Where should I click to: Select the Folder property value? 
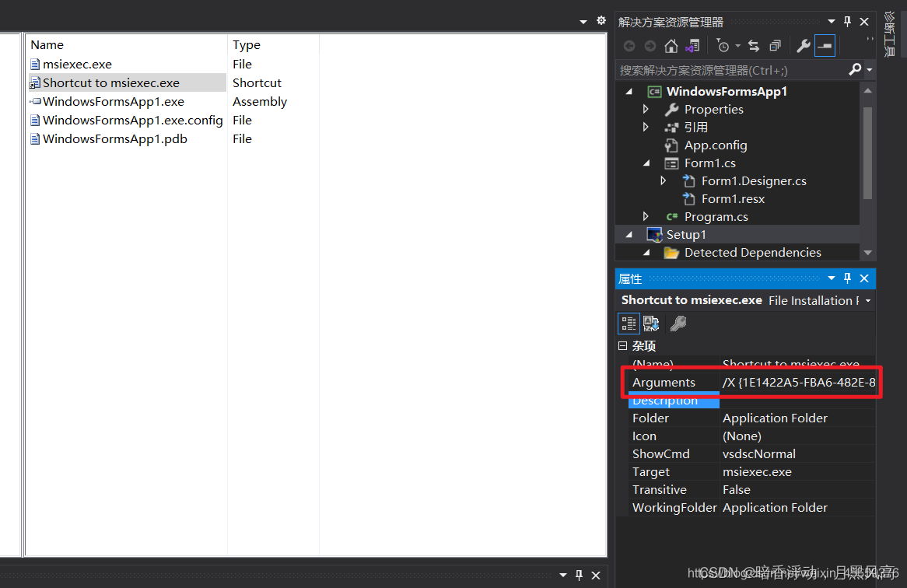click(798, 418)
